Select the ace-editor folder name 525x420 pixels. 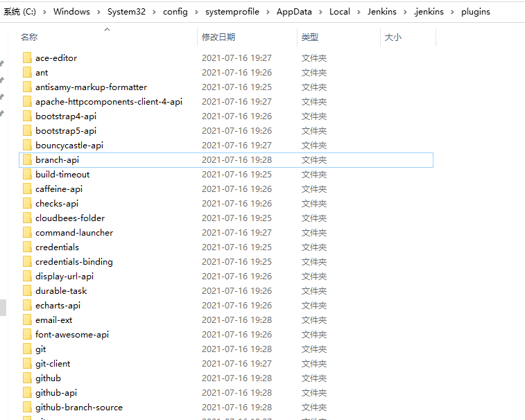click(56, 58)
